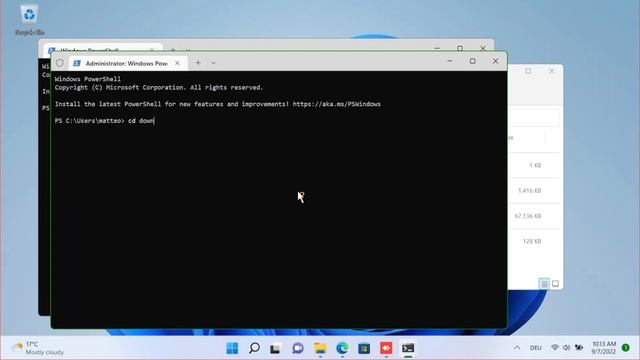Close the Administrator PowerShell window
The height and width of the screenshot is (360, 640).
pyautogui.click(x=495, y=61)
